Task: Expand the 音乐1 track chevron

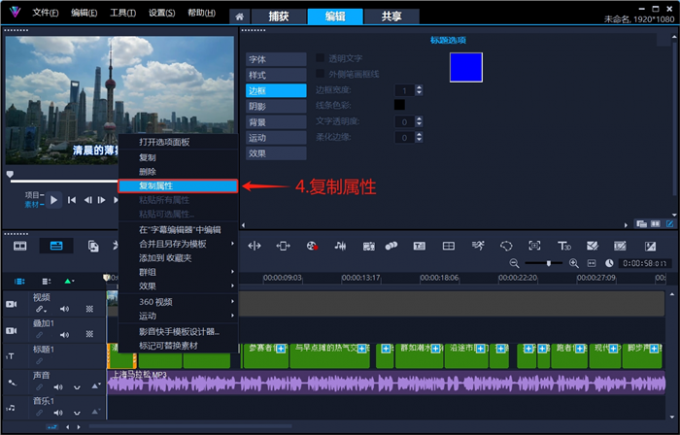Action: tap(77, 413)
